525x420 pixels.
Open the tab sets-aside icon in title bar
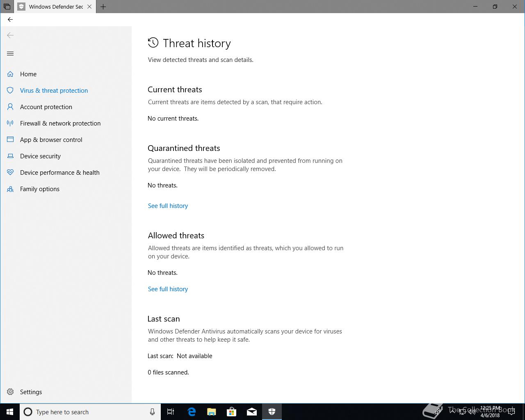[7, 7]
